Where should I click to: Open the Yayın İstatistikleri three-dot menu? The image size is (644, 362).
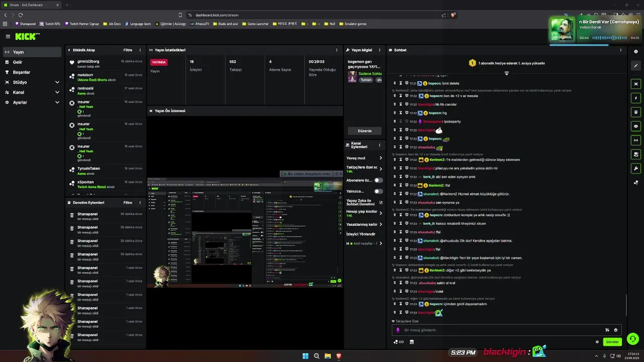click(x=337, y=50)
